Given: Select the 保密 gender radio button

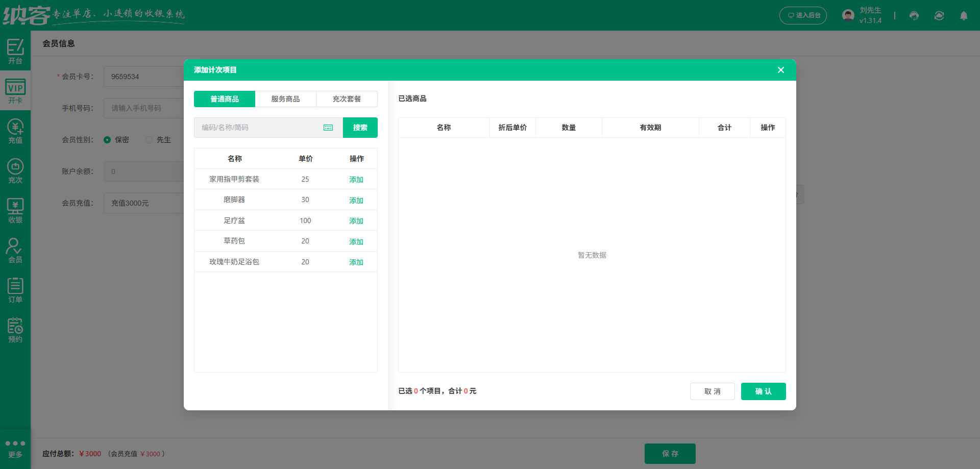Looking at the screenshot, I should (107, 139).
